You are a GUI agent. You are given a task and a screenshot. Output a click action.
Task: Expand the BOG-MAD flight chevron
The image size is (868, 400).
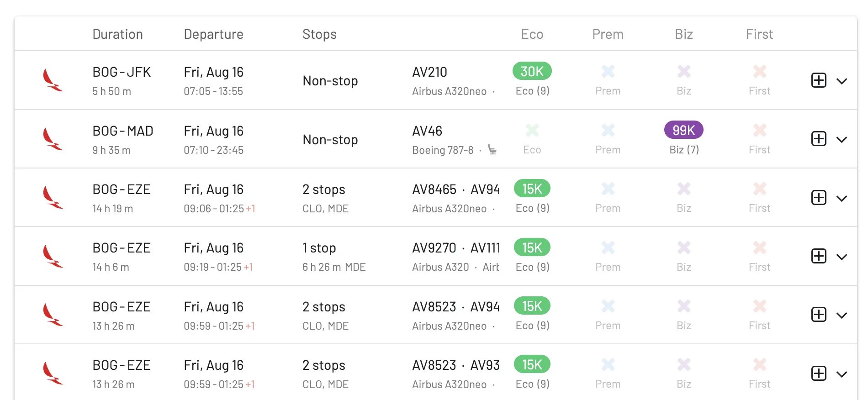point(842,139)
